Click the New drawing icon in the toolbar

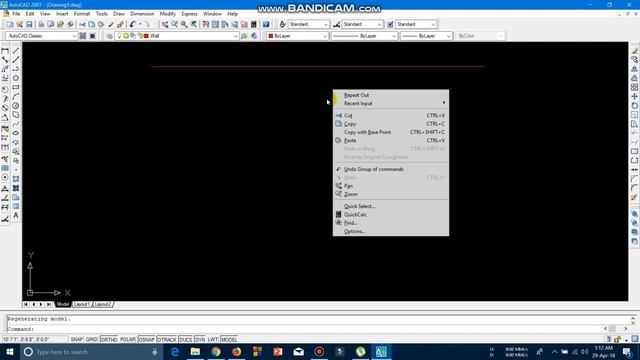click(x=10, y=24)
